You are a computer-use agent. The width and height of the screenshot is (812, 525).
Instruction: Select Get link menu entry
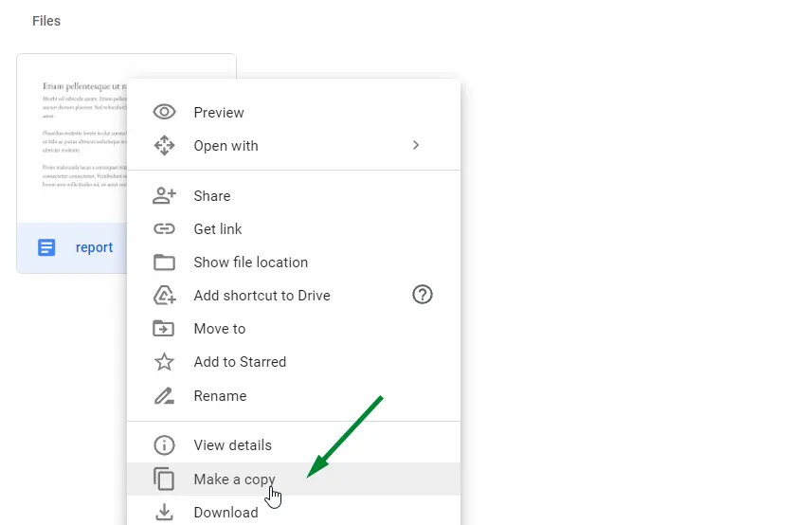[x=294, y=228]
